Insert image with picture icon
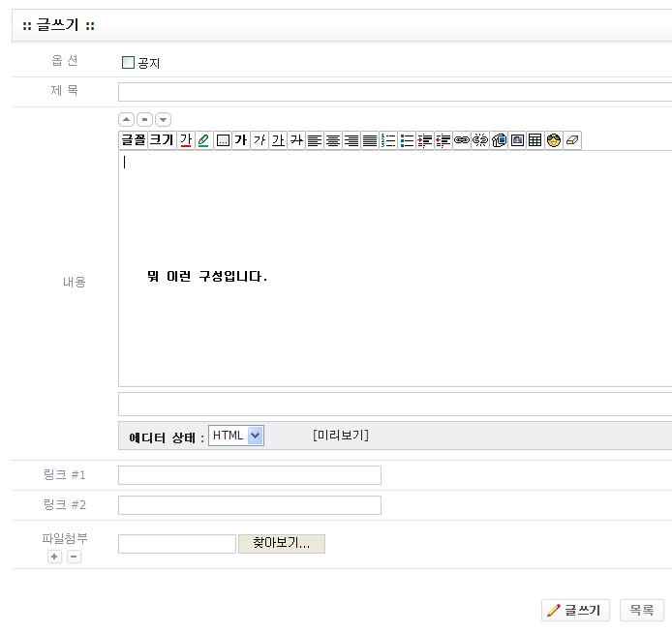Viewport: 672px width, 633px height. click(517, 140)
